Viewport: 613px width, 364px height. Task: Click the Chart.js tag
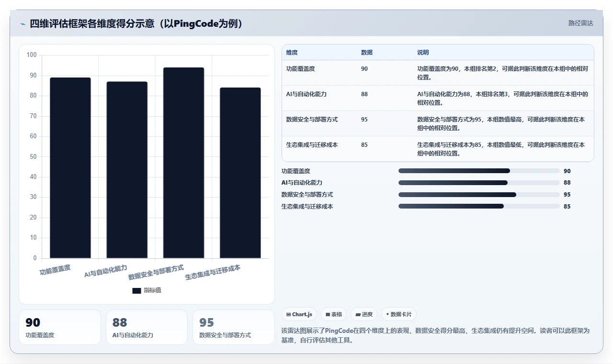point(299,314)
